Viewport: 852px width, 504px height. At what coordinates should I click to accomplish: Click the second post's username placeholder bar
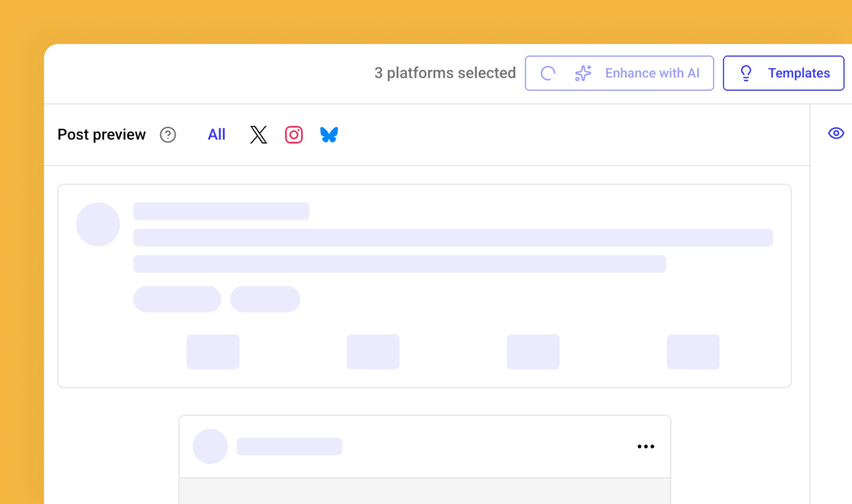pos(289,446)
